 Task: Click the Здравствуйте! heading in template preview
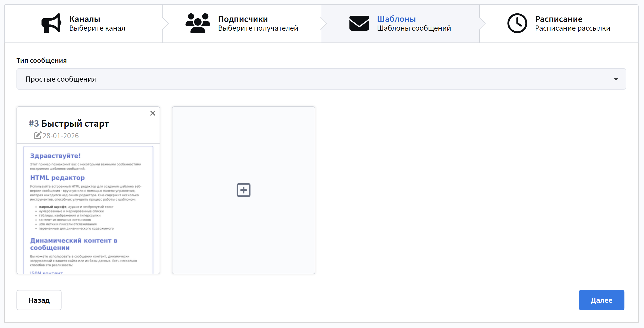tap(55, 156)
